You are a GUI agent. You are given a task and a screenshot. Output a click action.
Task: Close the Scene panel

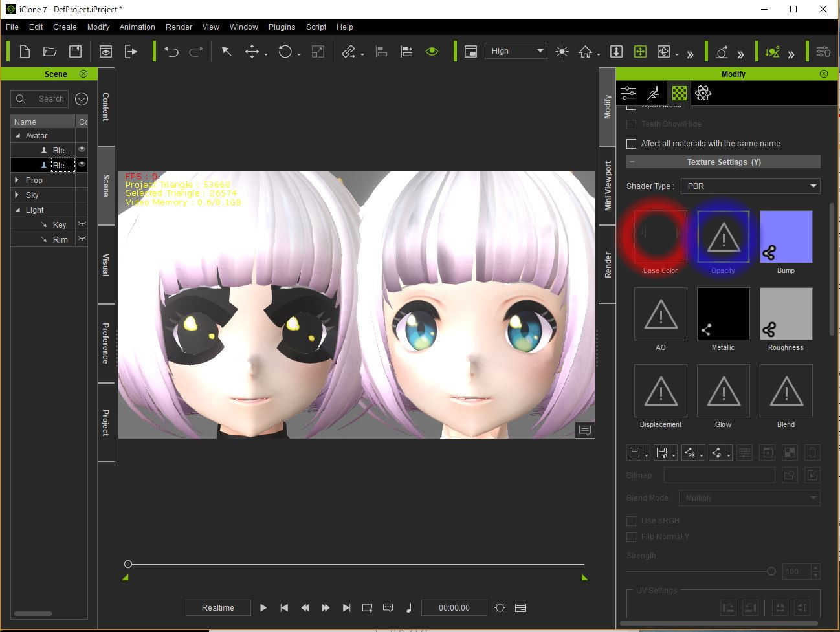83,74
